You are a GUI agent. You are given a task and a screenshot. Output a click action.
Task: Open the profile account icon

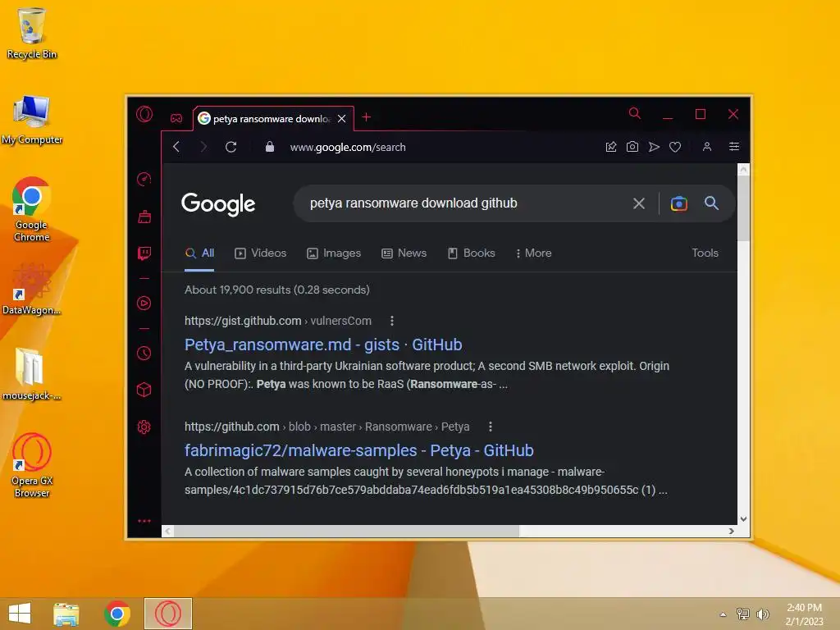(707, 147)
